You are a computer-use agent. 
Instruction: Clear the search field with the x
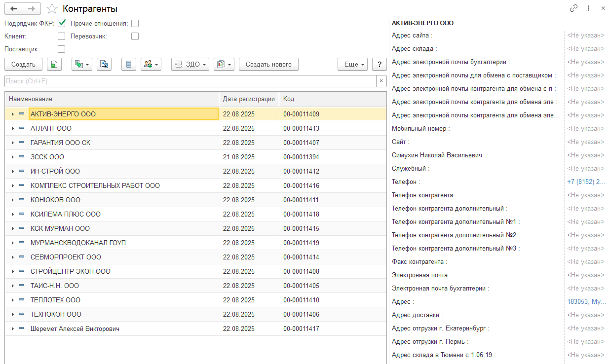click(381, 81)
